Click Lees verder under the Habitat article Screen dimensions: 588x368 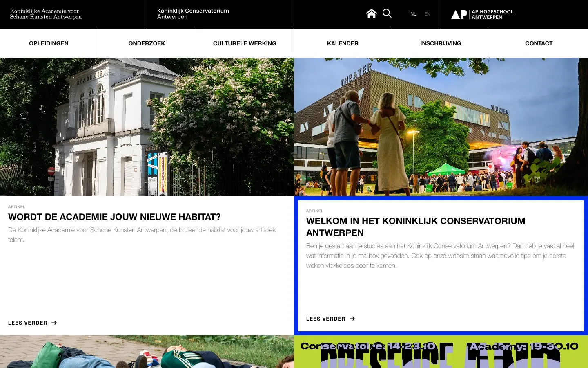click(28, 323)
